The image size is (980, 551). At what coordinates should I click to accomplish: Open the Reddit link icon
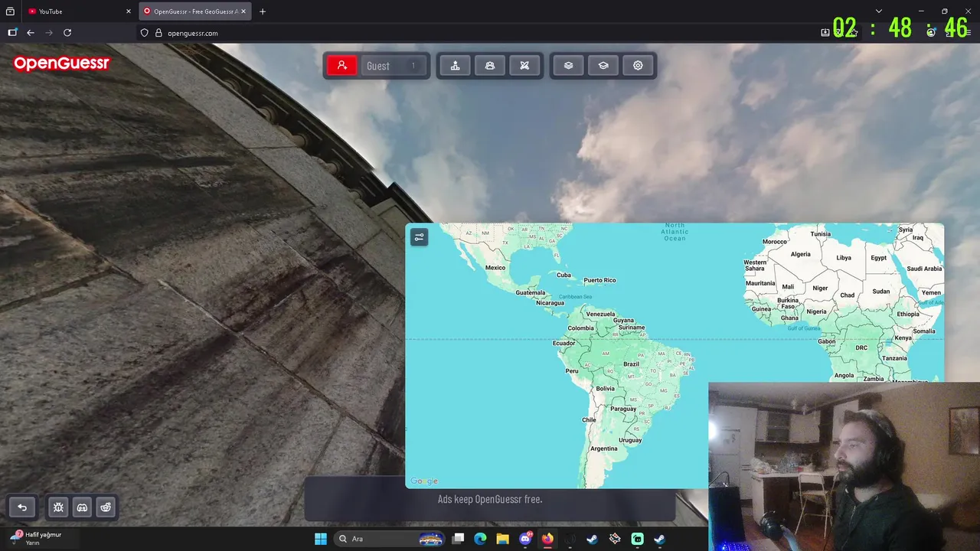pos(106,507)
